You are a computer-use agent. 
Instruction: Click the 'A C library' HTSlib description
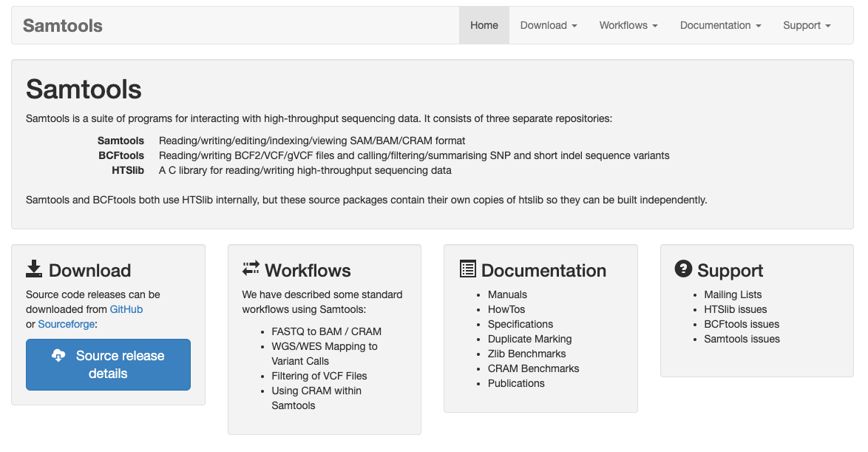(x=305, y=171)
